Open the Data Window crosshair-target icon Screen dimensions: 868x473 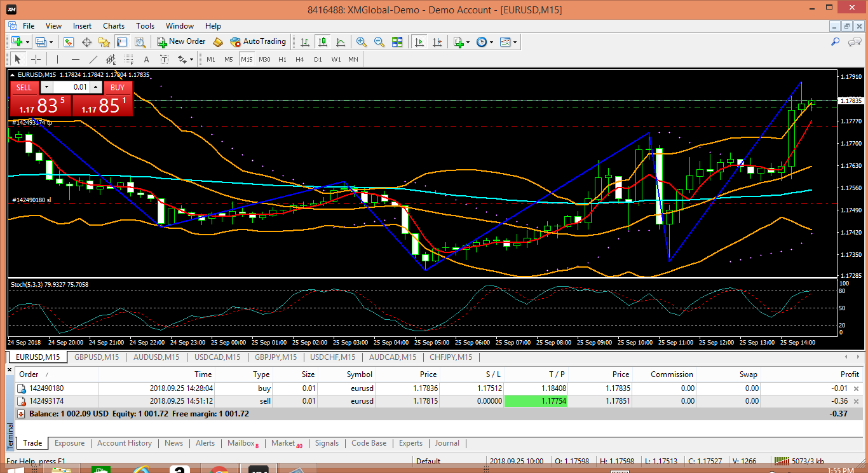coord(86,42)
